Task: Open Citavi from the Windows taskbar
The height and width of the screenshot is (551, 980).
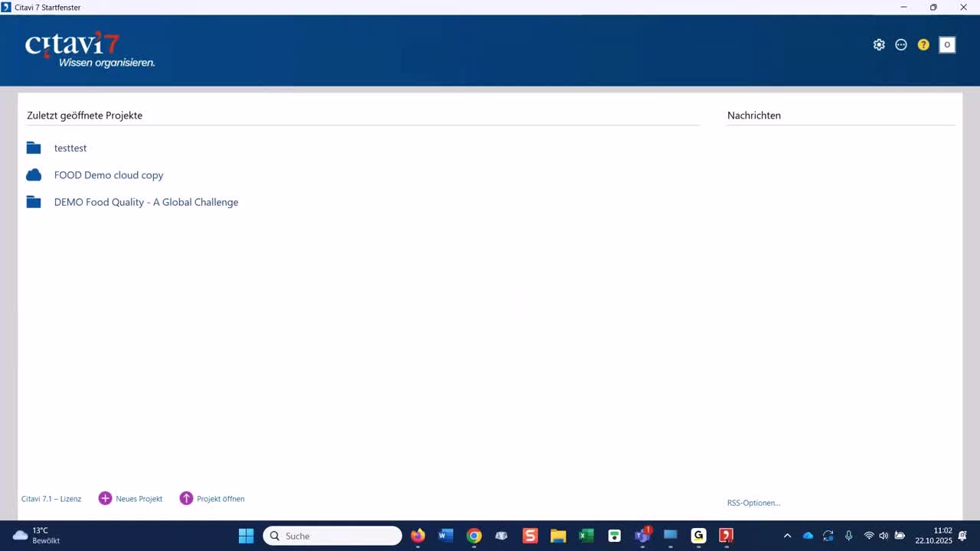Action: pyautogui.click(x=726, y=536)
